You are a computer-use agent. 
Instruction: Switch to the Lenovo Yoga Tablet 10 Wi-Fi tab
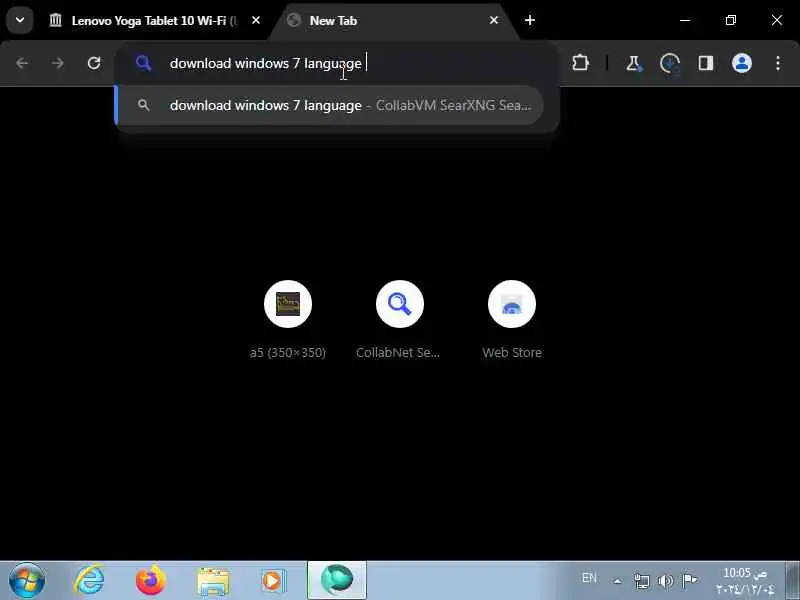(x=145, y=20)
